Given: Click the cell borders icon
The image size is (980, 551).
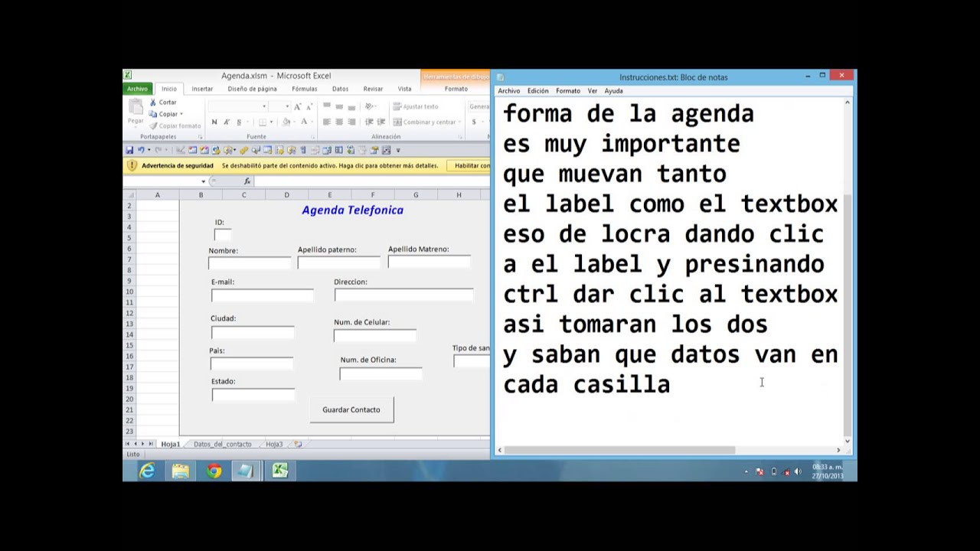Looking at the screenshot, I should coord(262,122).
